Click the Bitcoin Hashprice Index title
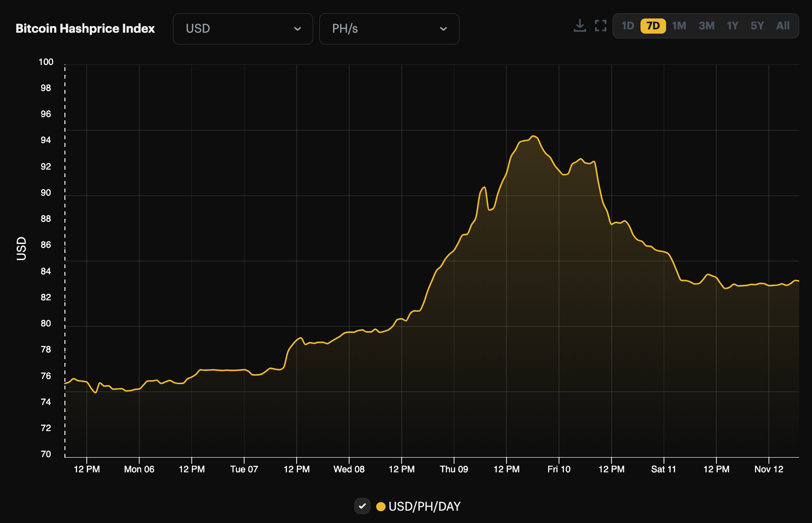Viewport: 812px width, 523px height. pos(85,28)
